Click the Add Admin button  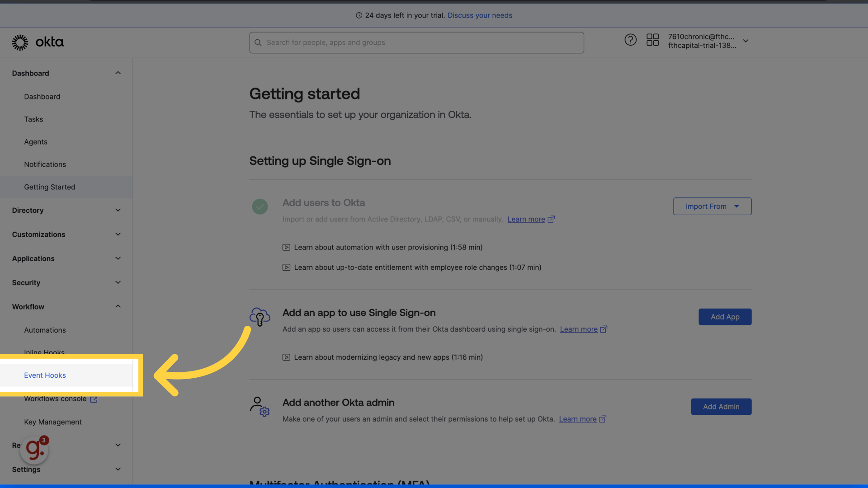(x=721, y=407)
